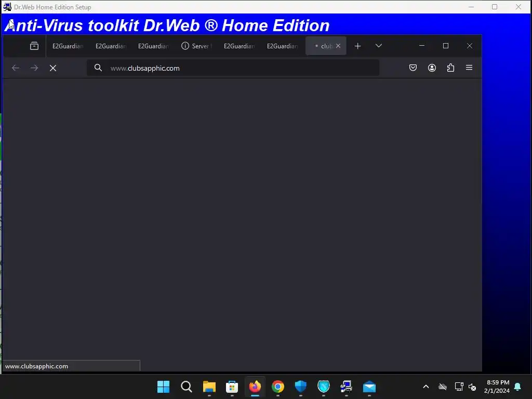
Task: Select the active club tab
Action: (326, 46)
